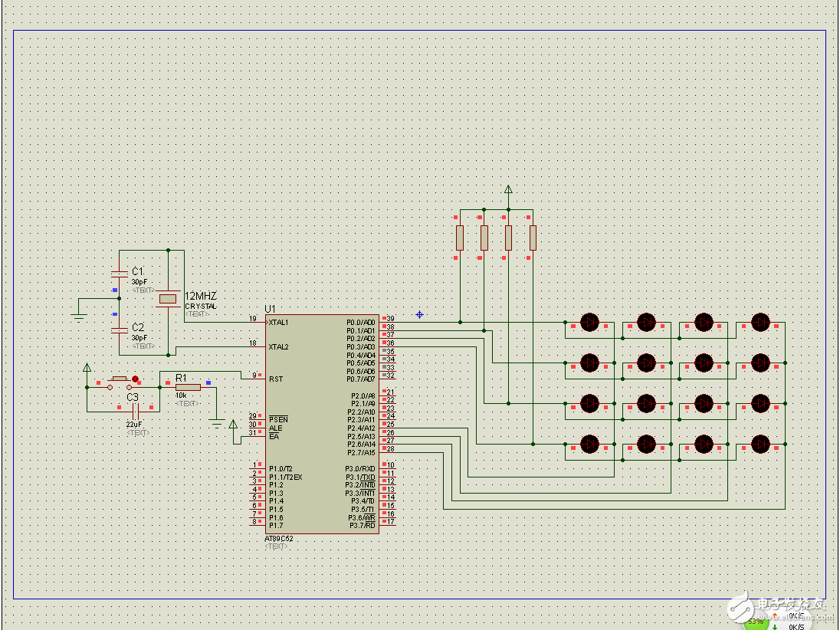Click the RST pin label

(x=276, y=379)
